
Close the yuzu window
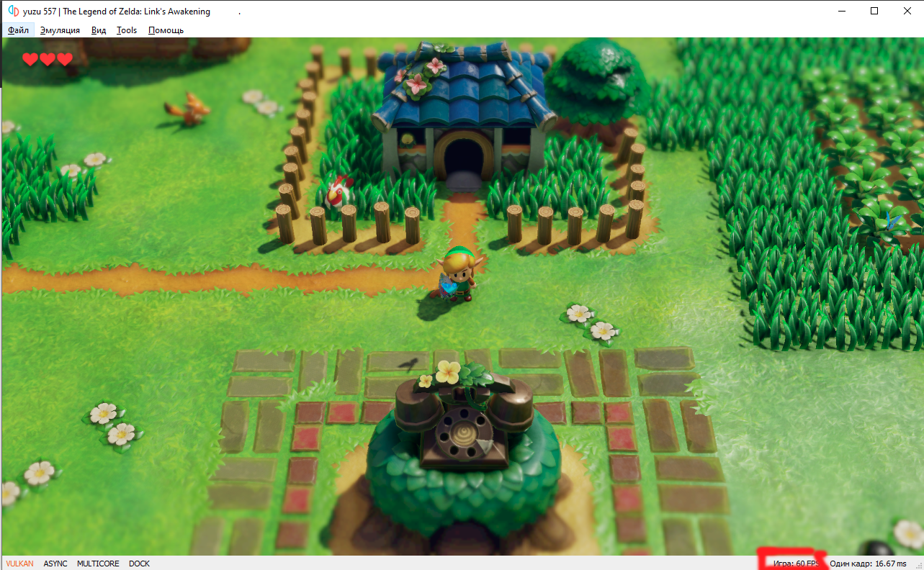907,11
